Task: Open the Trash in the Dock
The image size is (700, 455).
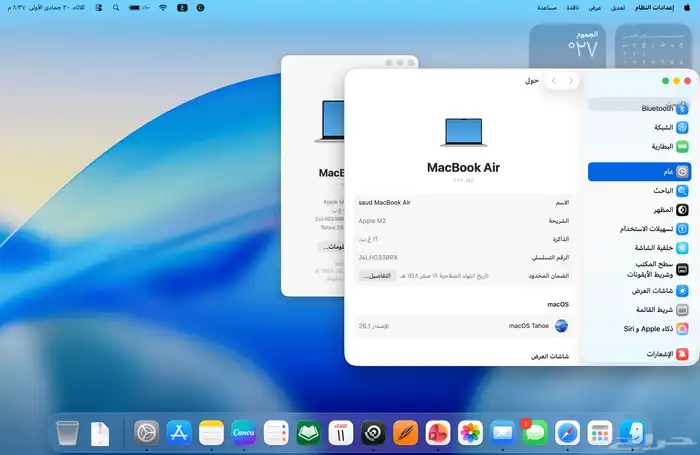Action: tap(68, 433)
